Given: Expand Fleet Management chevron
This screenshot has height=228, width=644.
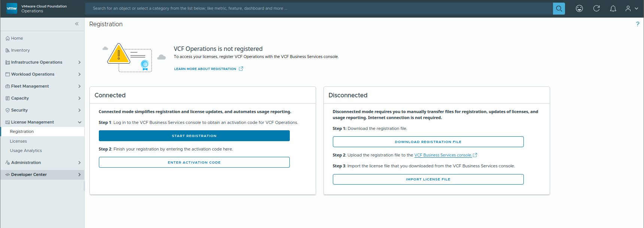Looking at the screenshot, I should pyautogui.click(x=79, y=86).
